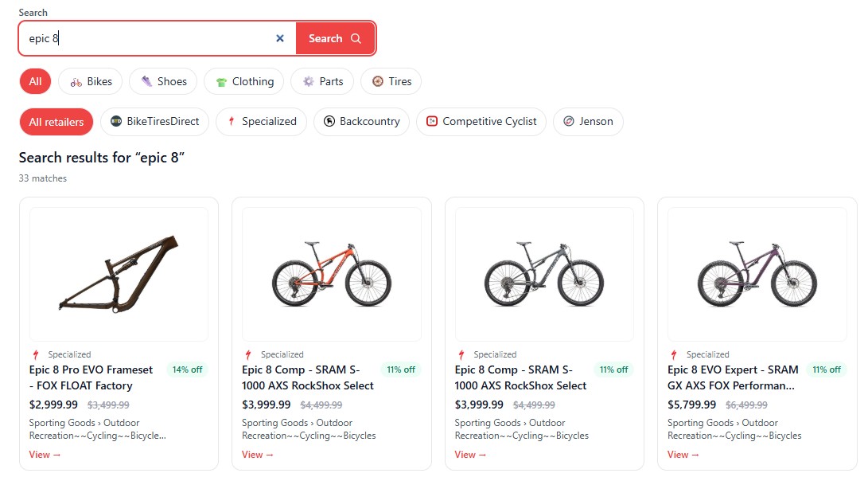The height and width of the screenshot is (477, 868).
Task: Click View link under Epic 8 EVO Expert
Action: [x=683, y=455]
